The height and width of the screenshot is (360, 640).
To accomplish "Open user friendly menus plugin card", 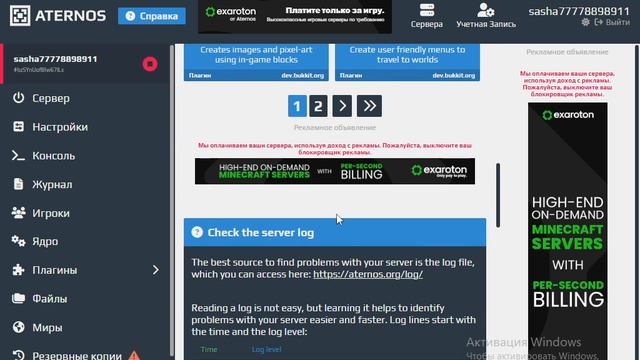I will (407, 62).
